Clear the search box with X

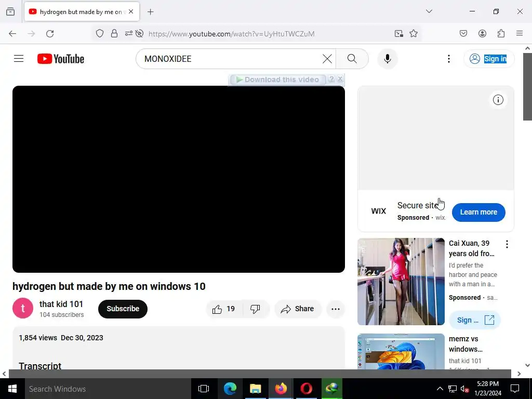tap(327, 59)
